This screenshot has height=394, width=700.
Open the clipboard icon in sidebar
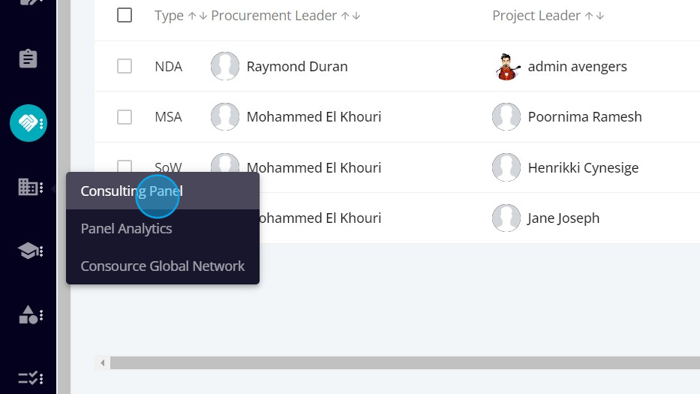[28, 58]
